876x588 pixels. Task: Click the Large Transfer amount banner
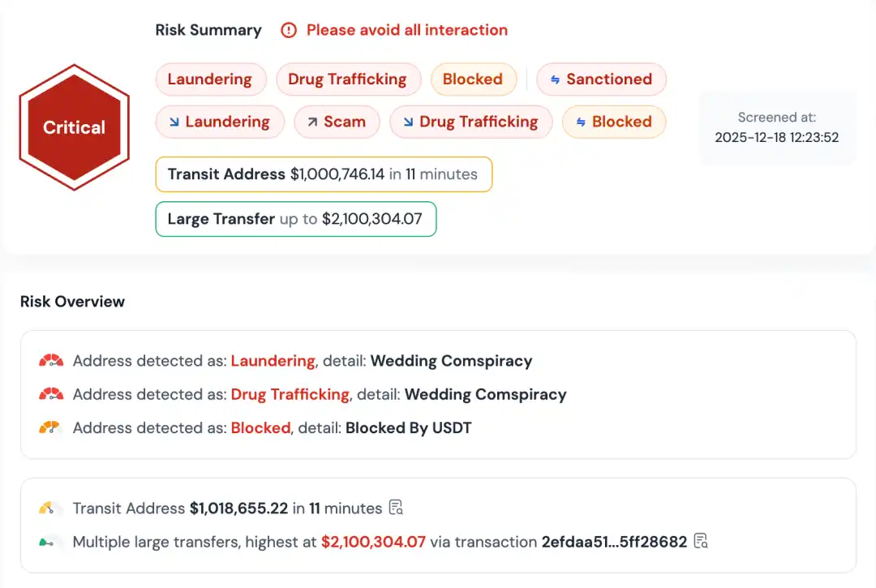coord(295,219)
